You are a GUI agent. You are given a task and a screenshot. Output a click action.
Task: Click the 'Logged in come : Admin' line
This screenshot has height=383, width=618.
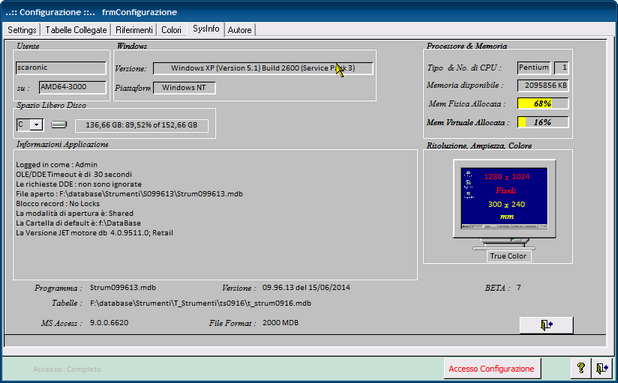click(x=56, y=164)
